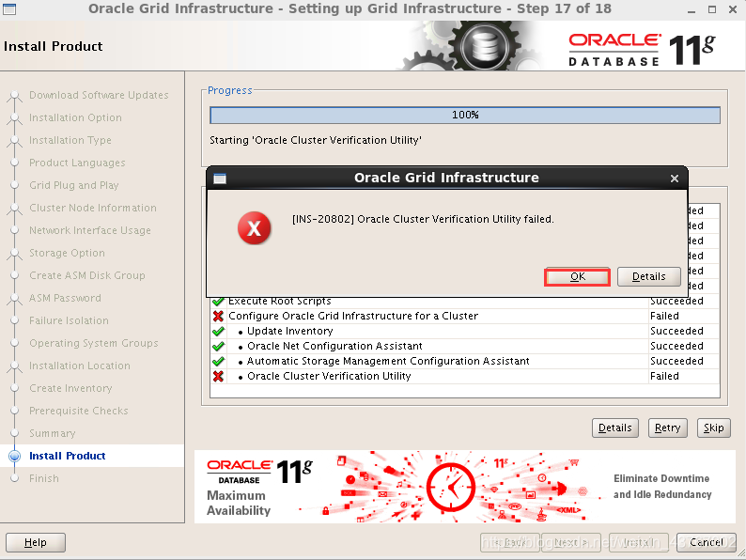Screen dimensions: 746x560
Task: Click Create Inventory step
Action: (x=70, y=388)
